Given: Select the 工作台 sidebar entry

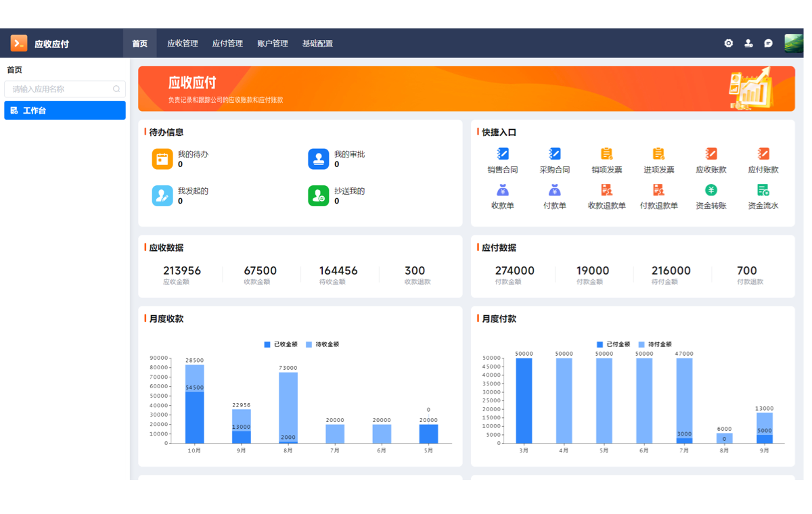Looking at the screenshot, I should (x=65, y=110).
